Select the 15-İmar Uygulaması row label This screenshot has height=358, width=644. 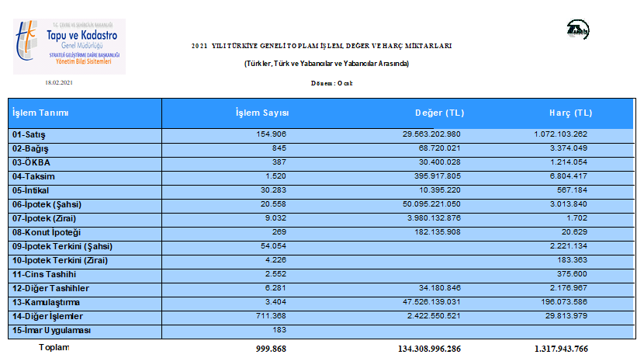[52, 331]
